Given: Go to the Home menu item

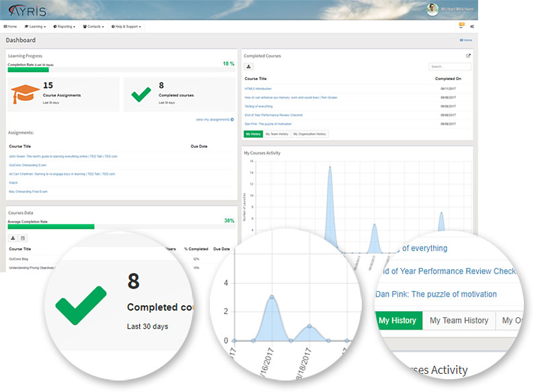Looking at the screenshot, I should (x=10, y=26).
